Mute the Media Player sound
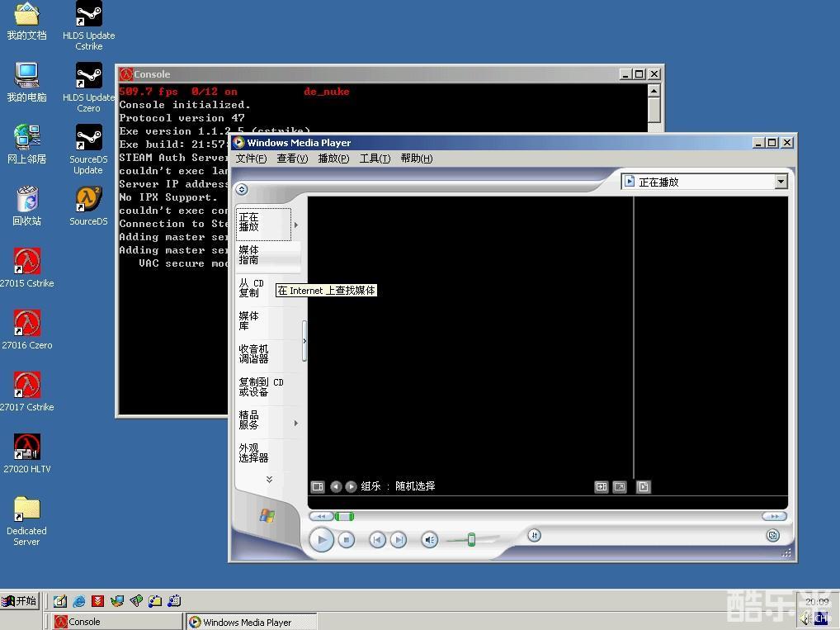840x630 pixels. pyautogui.click(x=429, y=540)
